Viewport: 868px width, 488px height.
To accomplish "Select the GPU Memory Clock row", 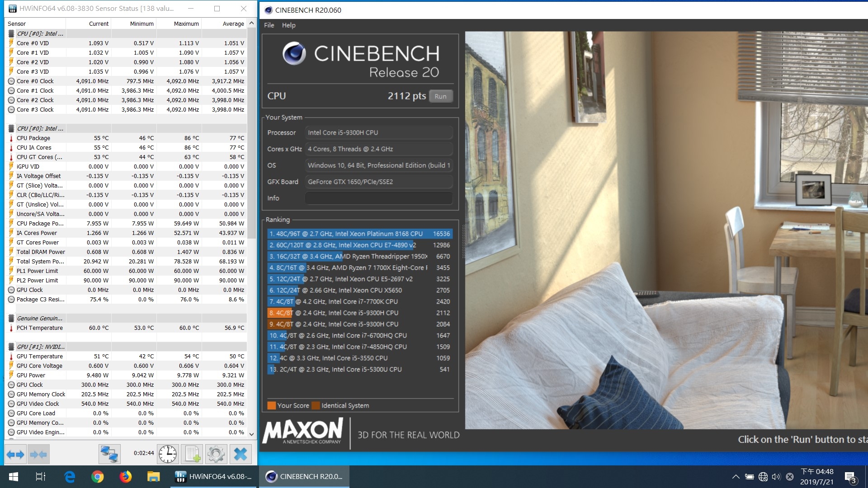I will pyautogui.click(x=126, y=394).
